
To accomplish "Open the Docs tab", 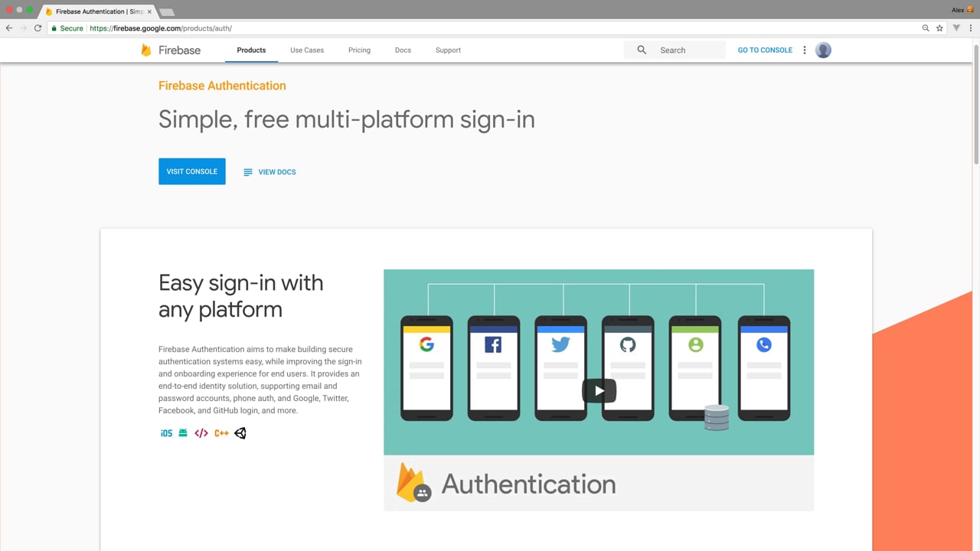I will pos(403,50).
